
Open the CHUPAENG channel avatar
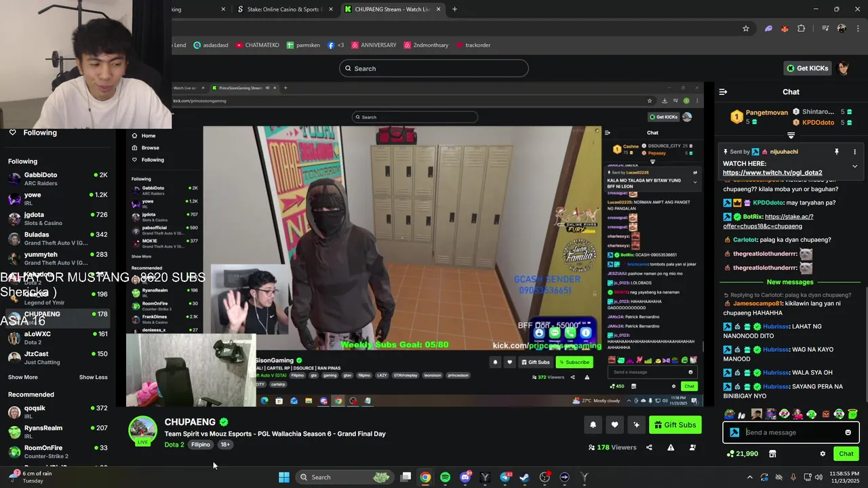(143, 430)
